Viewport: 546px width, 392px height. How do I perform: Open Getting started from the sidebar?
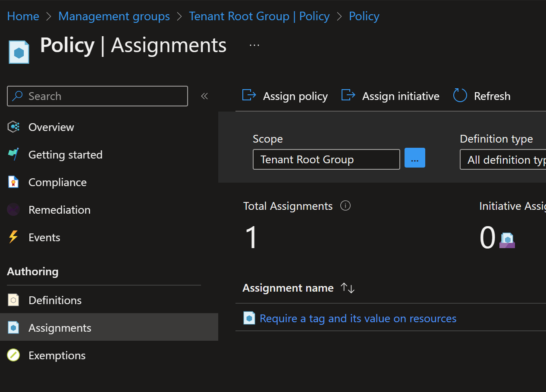(65, 154)
